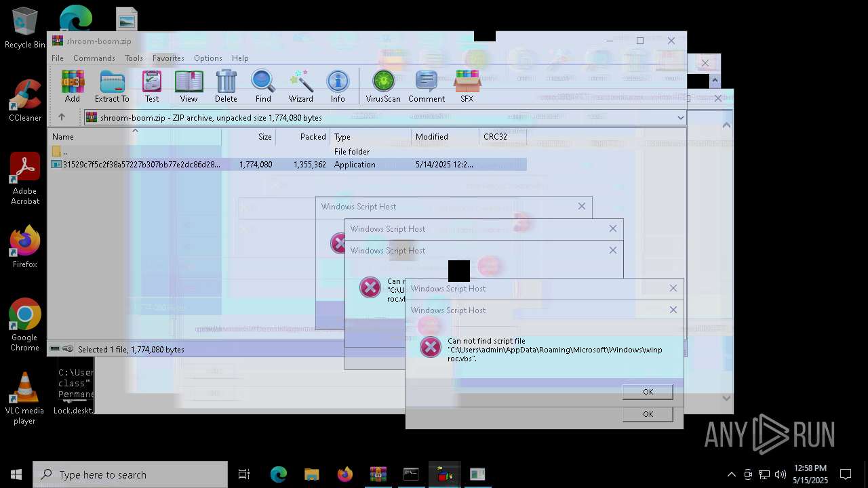This screenshot has width=868, height=488.
Task: Open the File menu
Action: (x=58, y=58)
